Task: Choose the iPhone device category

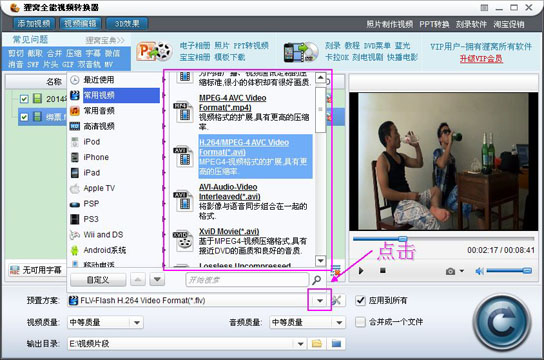Action: (x=114, y=157)
